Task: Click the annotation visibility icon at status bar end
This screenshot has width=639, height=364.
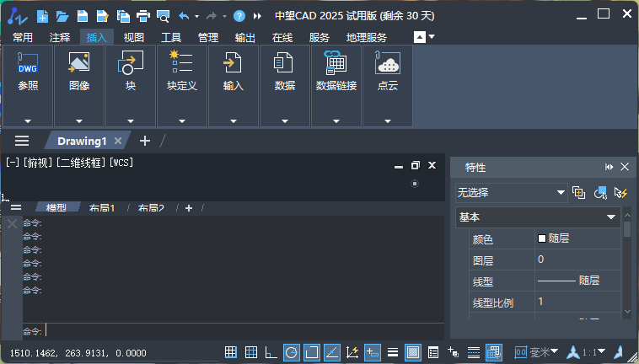Action: click(x=619, y=352)
